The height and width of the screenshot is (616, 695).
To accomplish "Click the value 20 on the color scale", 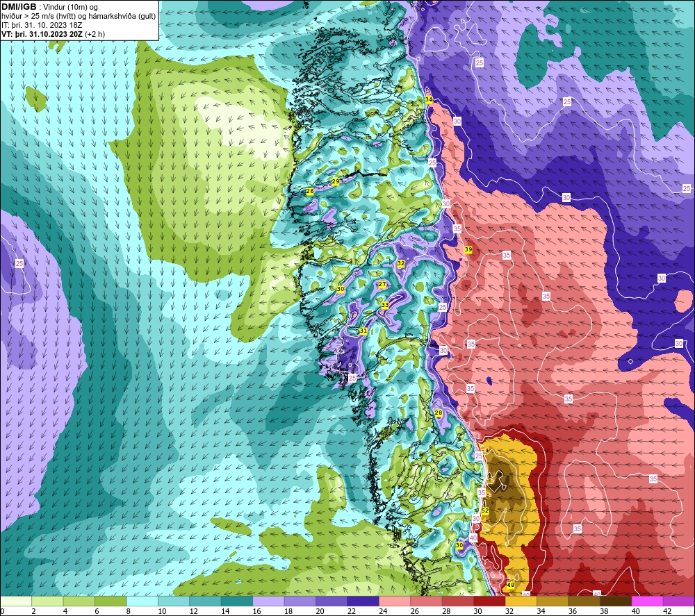I will point(320,611).
